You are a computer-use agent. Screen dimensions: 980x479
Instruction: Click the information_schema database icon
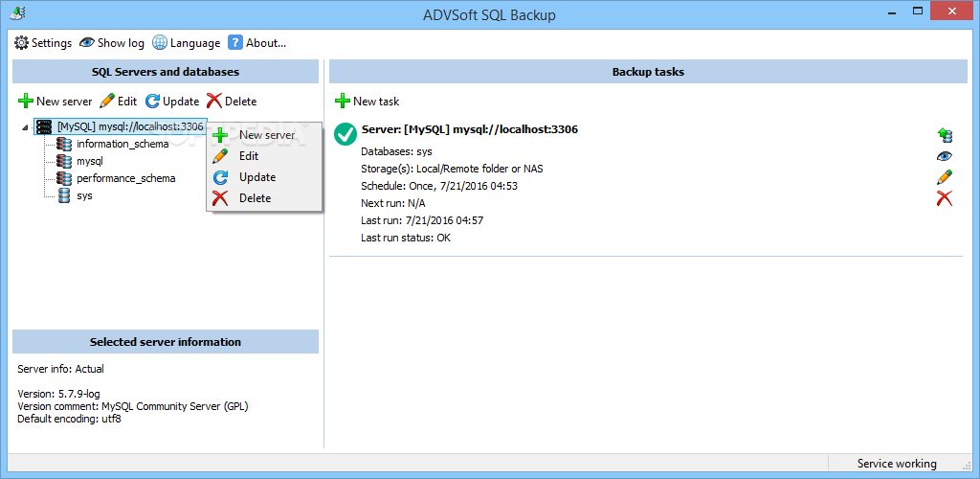(x=64, y=144)
